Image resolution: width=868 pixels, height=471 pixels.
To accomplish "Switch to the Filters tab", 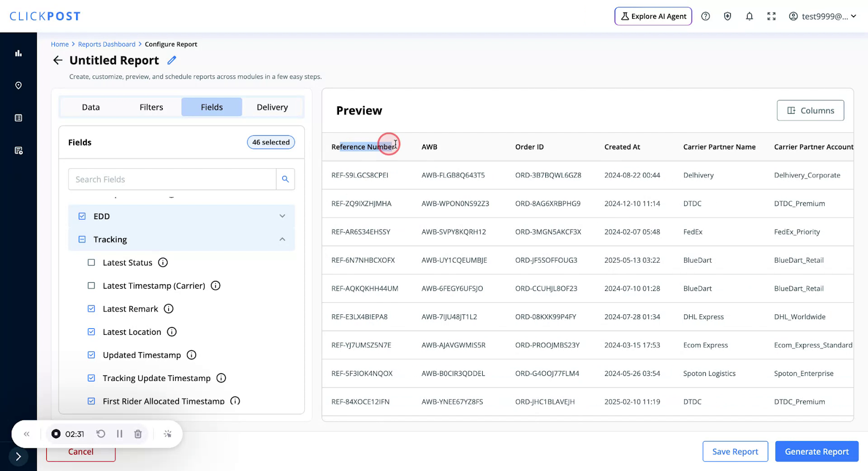I will (x=151, y=107).
